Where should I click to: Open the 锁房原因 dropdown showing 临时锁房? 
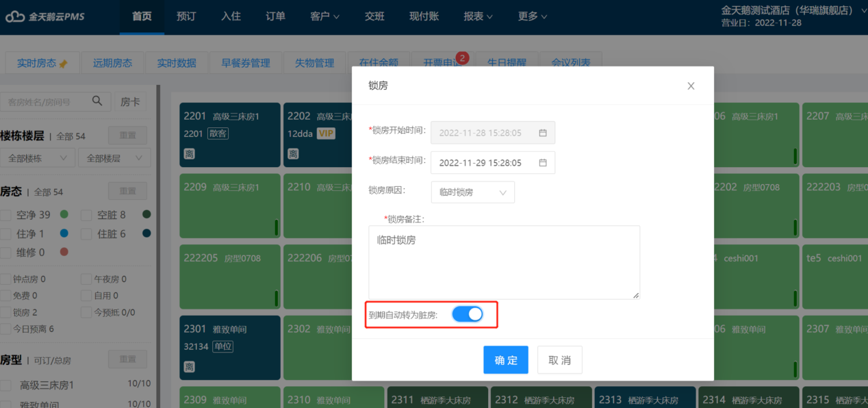pos(472,192)
